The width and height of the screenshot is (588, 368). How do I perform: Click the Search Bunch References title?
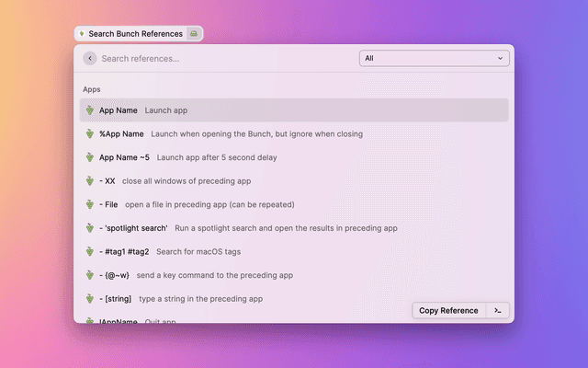tap(135, 34)
